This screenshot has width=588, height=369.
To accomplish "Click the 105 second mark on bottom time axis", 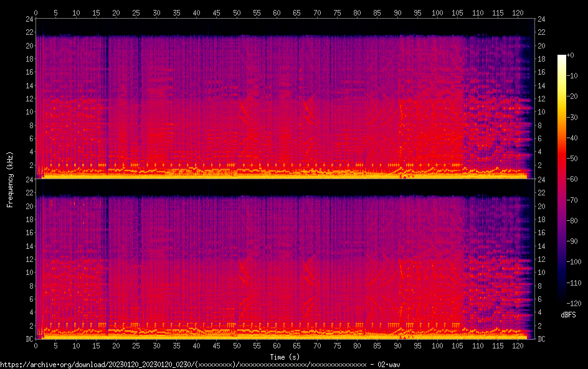I will pos(458,345).
